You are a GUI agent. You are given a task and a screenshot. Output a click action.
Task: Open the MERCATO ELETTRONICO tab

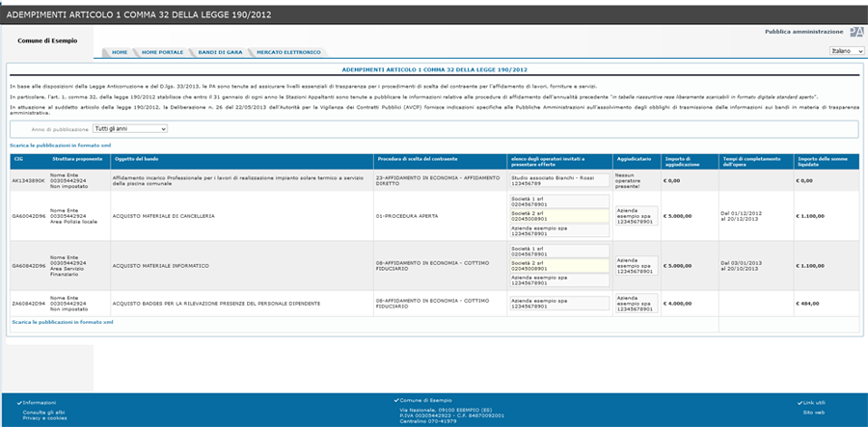(x=288, y=52)
